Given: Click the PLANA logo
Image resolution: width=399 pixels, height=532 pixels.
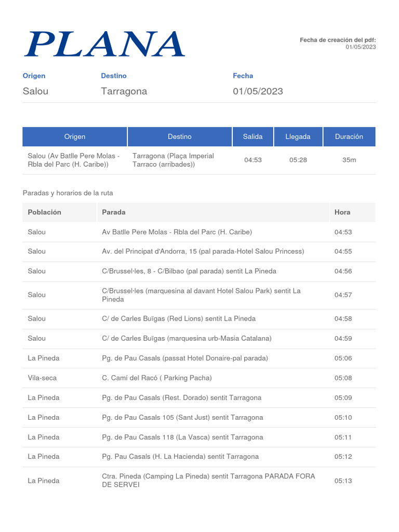Looking at the screenshot, I should tap(104, 44).
